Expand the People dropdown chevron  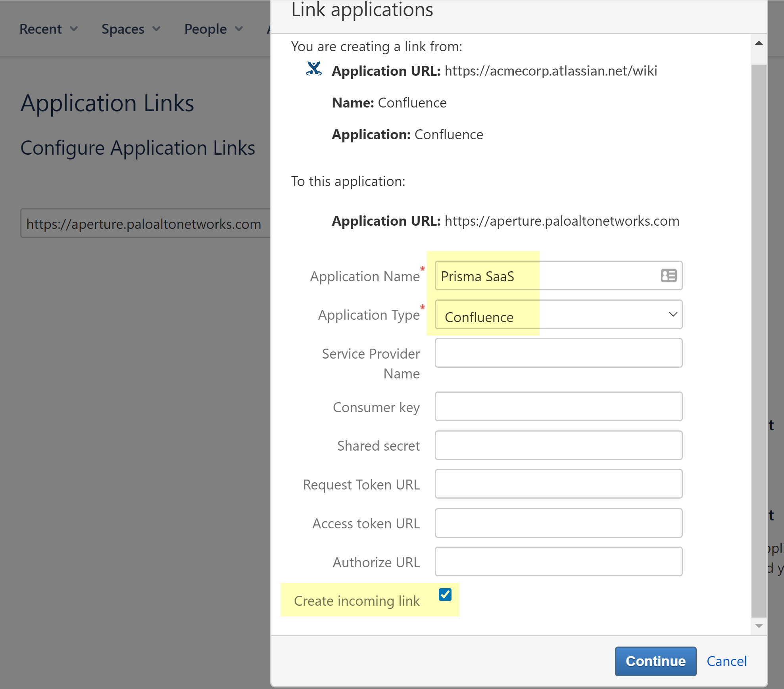pos(239,29)
